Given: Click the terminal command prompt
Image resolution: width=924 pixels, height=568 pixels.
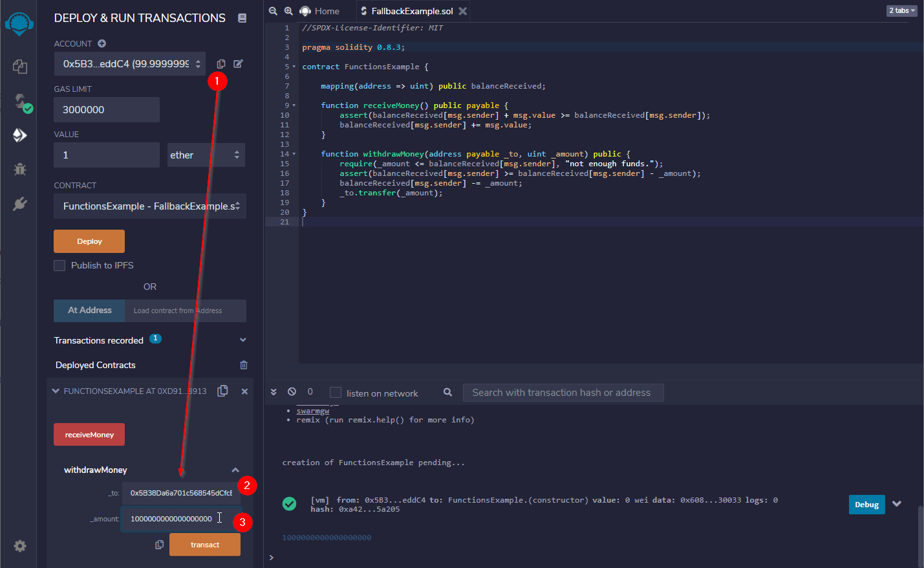Looking at the screenshot, I should coord(272,558).
